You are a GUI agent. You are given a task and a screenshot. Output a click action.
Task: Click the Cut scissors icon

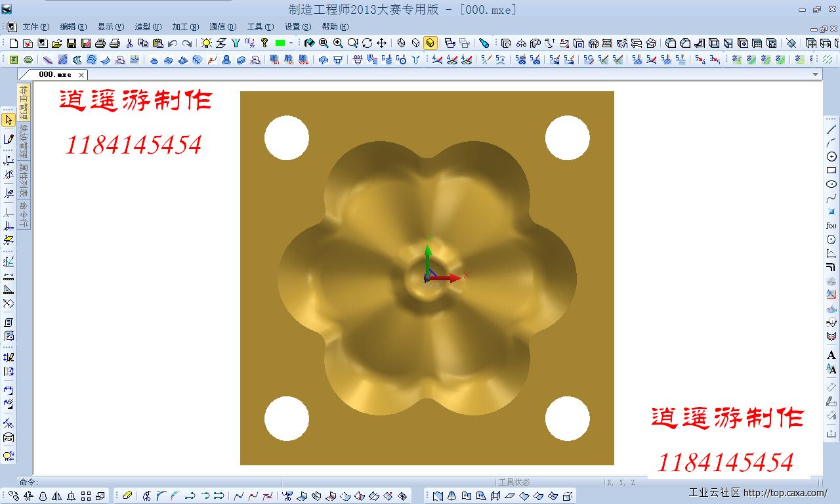[x=129, y=43]
